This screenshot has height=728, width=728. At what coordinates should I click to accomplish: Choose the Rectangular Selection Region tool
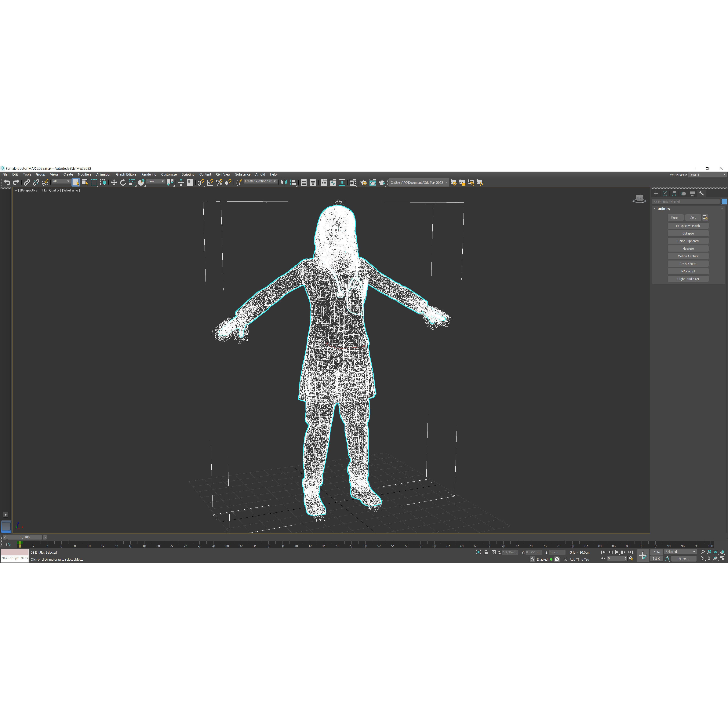pyautogui.click(x=94, y=182)
